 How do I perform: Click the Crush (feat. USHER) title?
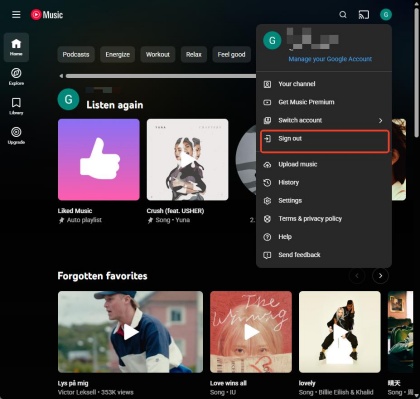(175, 211)
